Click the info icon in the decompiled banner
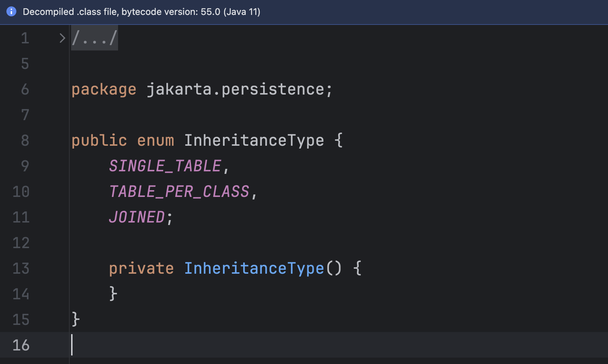The image size is (608, 364). click(x=11, y=12)
